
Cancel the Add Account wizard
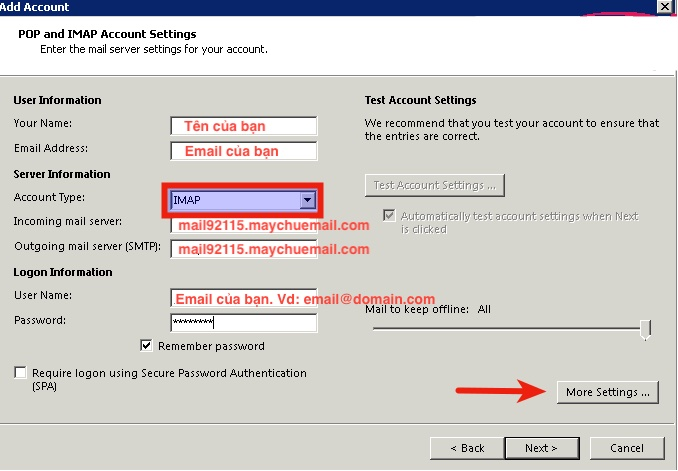[627, 448]
